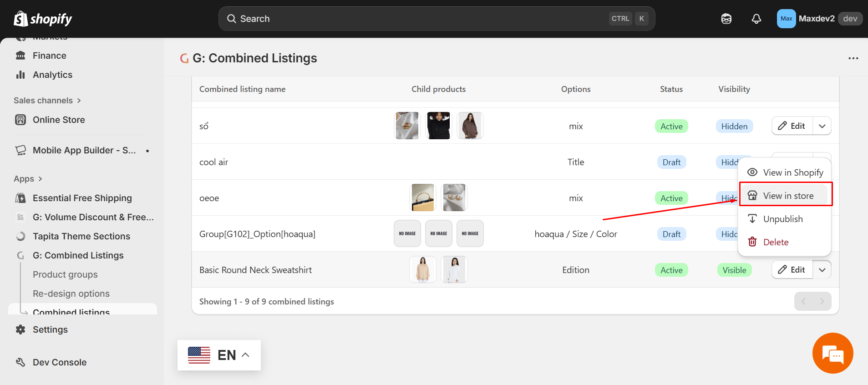Edit the Basic Round Neck Sweatshirt listing
This screenshot has height=385, width=868.
point(792,270)
